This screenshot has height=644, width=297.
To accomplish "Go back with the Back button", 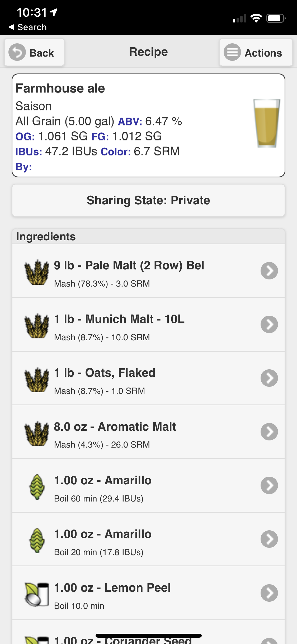I will [34, 52].
